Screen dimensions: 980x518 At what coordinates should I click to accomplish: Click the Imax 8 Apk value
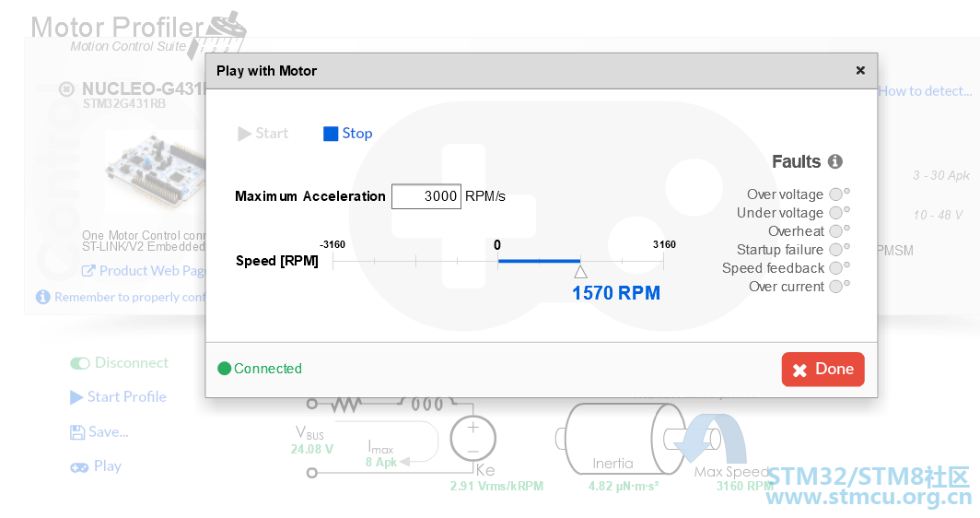point(381,463)
